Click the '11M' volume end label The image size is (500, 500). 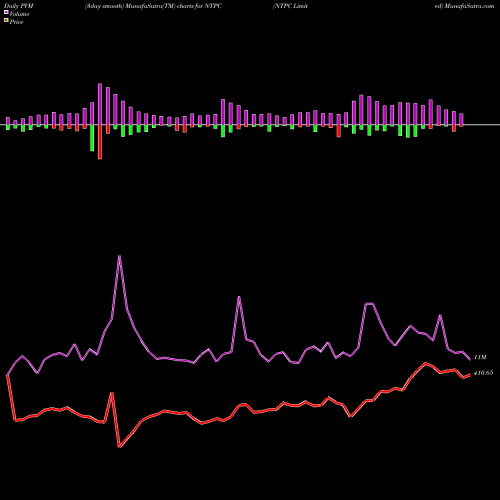[x=480, y=357]
